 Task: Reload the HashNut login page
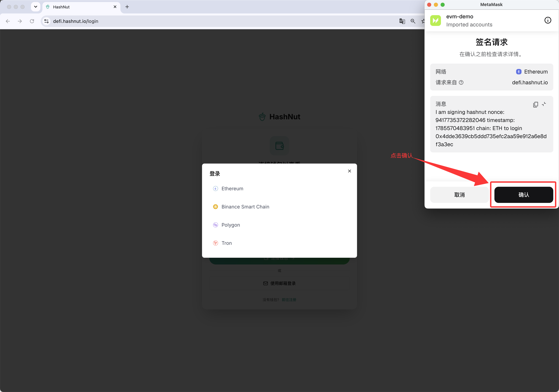32,21
